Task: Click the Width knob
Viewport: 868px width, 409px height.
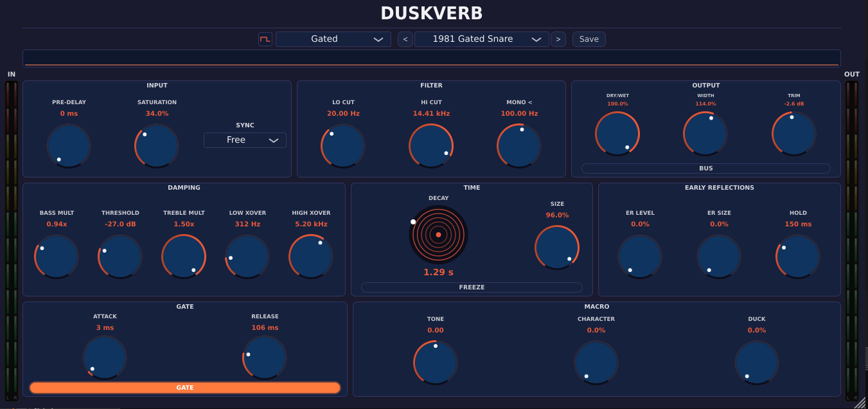Action: 705,134
